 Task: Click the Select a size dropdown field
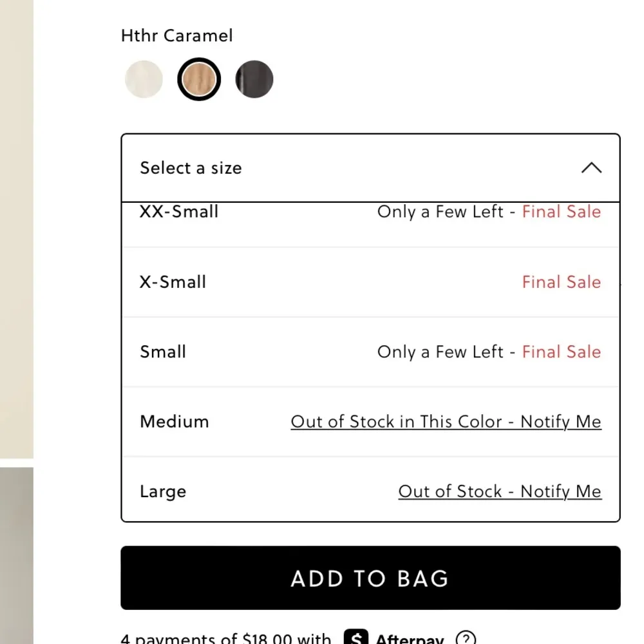tap(322, 168)
